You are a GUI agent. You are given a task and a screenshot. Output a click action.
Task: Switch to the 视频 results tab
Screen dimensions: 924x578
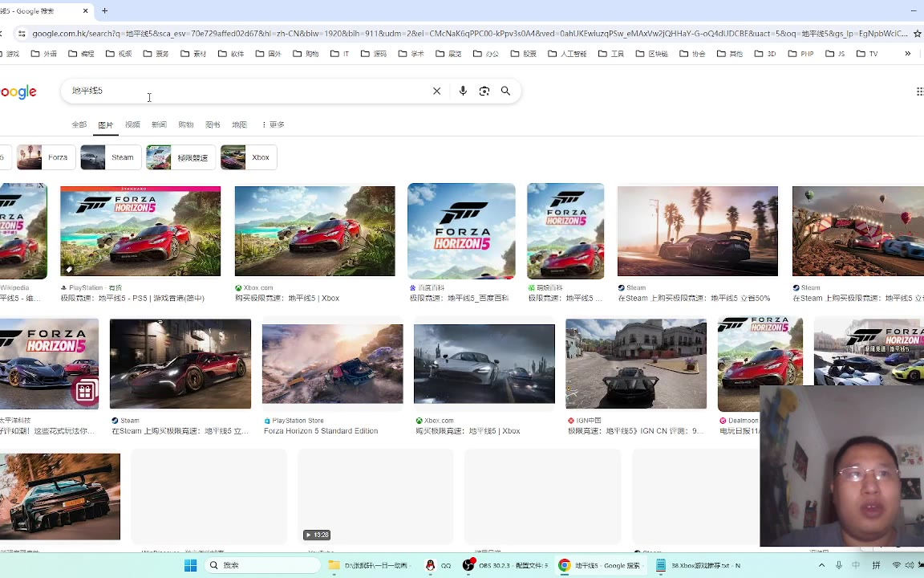pos(132,124)
